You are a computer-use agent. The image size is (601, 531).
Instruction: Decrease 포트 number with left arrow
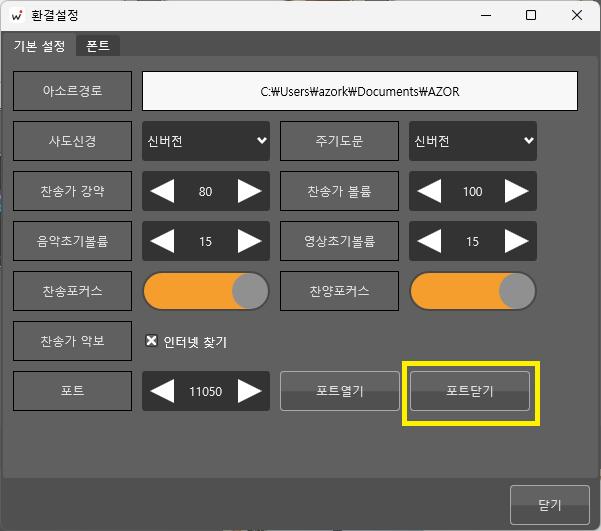click(162, 391)
